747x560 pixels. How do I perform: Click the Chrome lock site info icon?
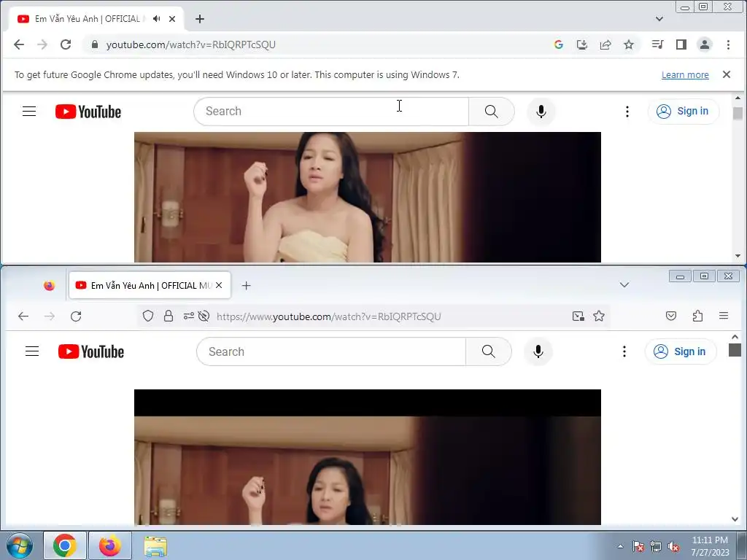(95, 44)
